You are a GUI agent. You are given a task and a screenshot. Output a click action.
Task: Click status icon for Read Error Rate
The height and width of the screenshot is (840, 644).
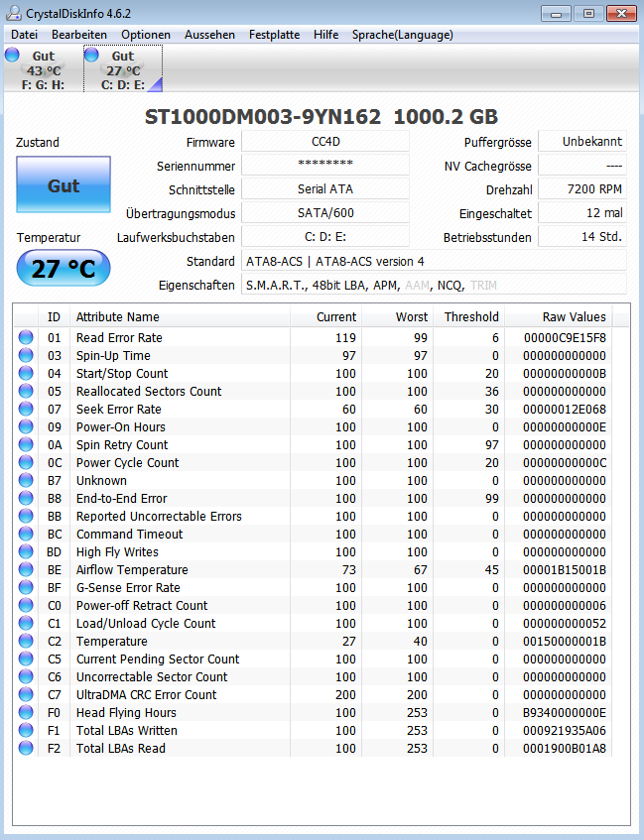tap(26, 337)
